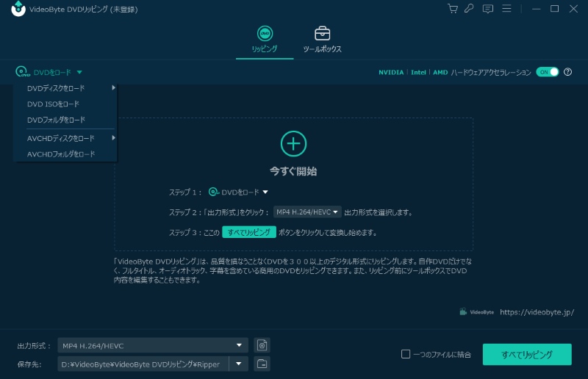Select DVD ISOをロード menu item
Image resolution: width=588 pixels, height=379 pixels.
pos(65,104)
